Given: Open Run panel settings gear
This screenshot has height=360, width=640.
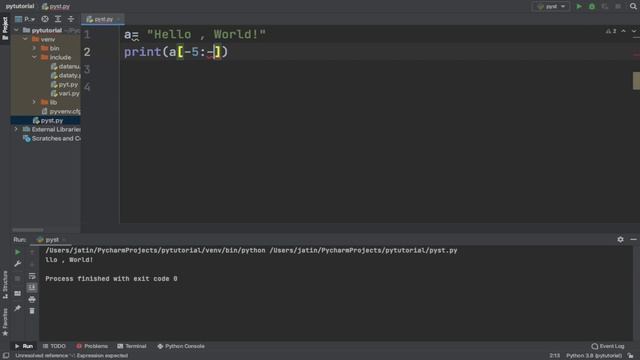Looking at the screenshot, I should pos(620,240).
